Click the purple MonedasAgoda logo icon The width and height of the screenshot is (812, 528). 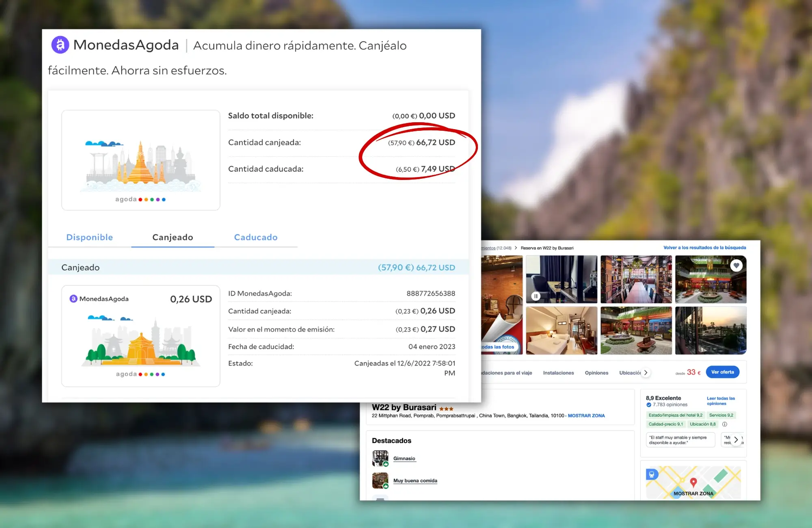60,45
